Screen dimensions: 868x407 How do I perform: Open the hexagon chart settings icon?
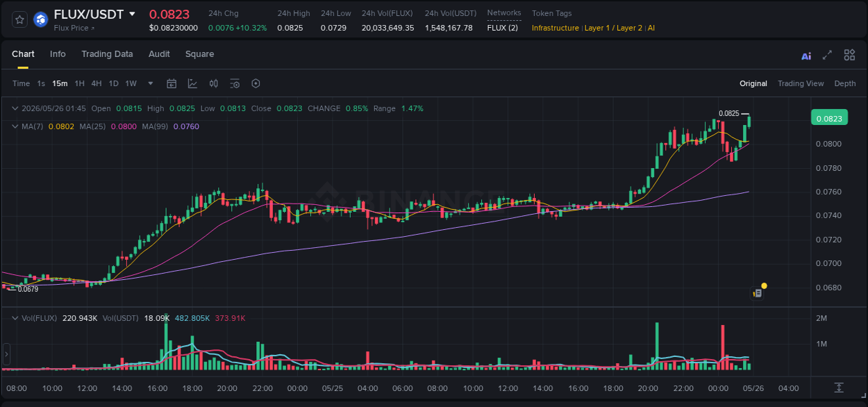256,83
